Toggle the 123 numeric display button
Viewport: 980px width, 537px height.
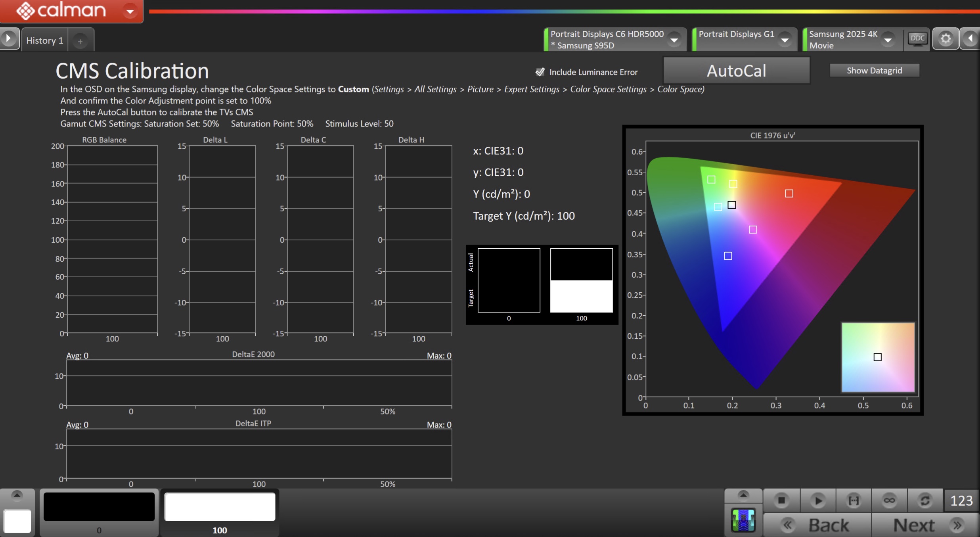[x=961, y=501]
